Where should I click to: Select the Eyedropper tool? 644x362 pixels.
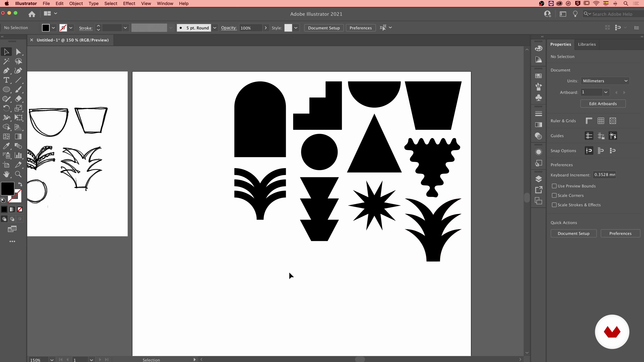point(6,146)
